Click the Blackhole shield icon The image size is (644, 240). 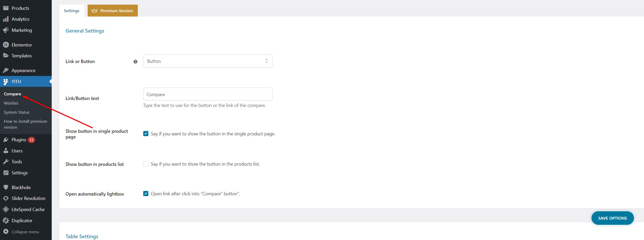coord(6,187)
